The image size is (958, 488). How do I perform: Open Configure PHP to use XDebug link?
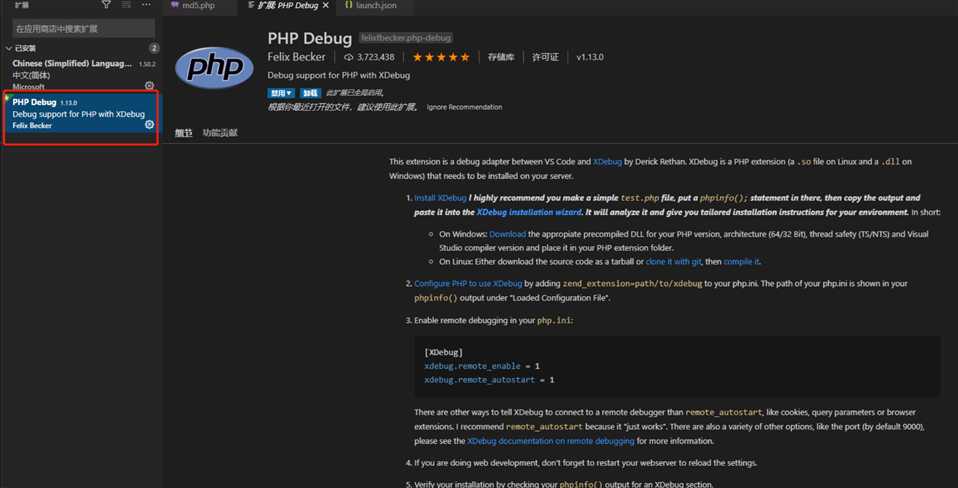(x=468, y=284)
